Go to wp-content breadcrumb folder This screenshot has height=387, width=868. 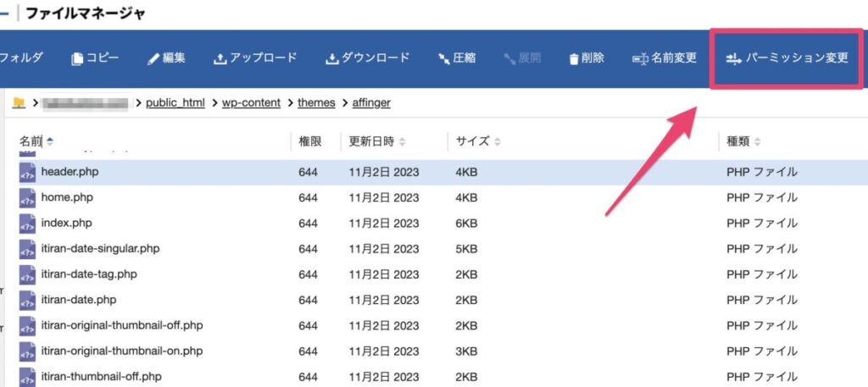pos(251,103)
